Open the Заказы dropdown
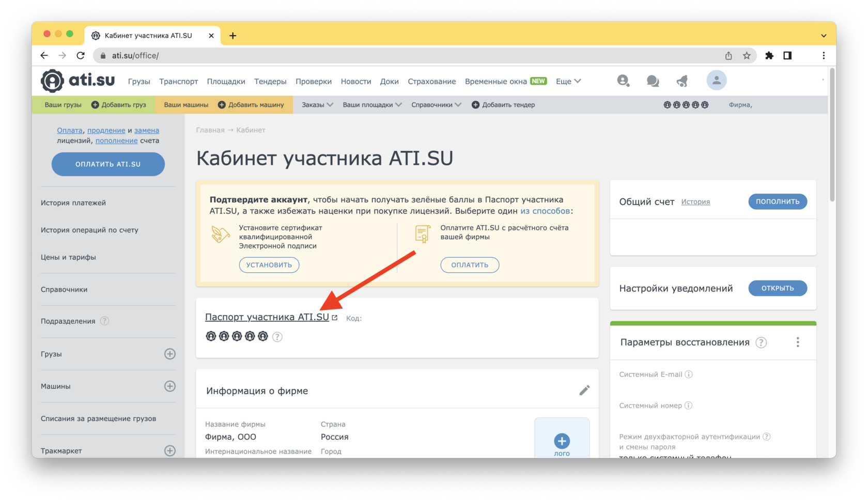868x500 pixels. (317, 105)
